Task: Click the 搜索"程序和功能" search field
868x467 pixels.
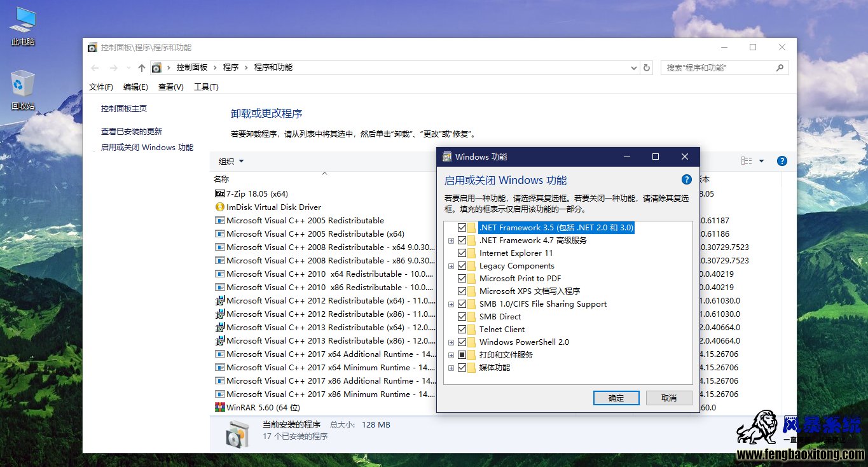Action: click(725, 67)
